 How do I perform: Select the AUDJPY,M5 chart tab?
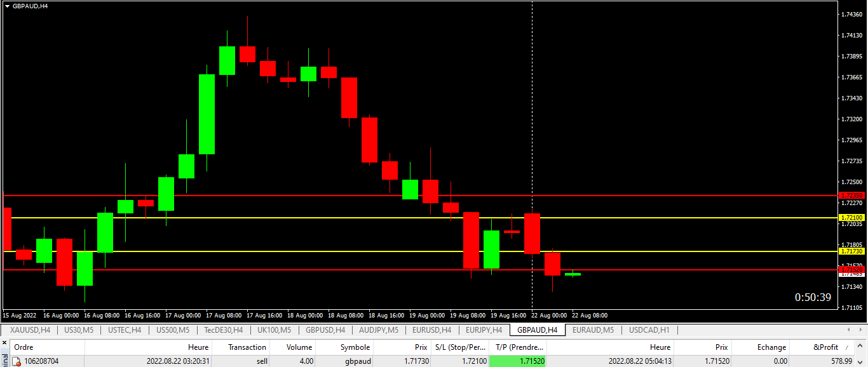click(x=378, y=330)
